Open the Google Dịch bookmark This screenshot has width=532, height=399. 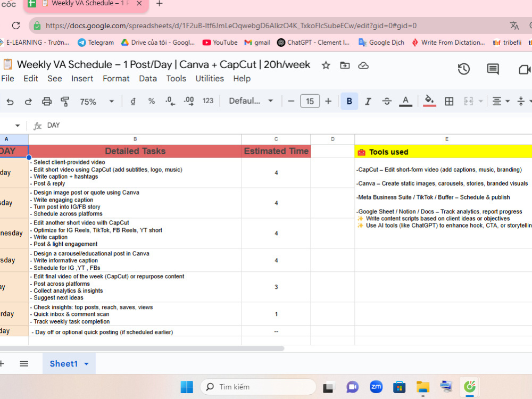(x=381, y=43)
